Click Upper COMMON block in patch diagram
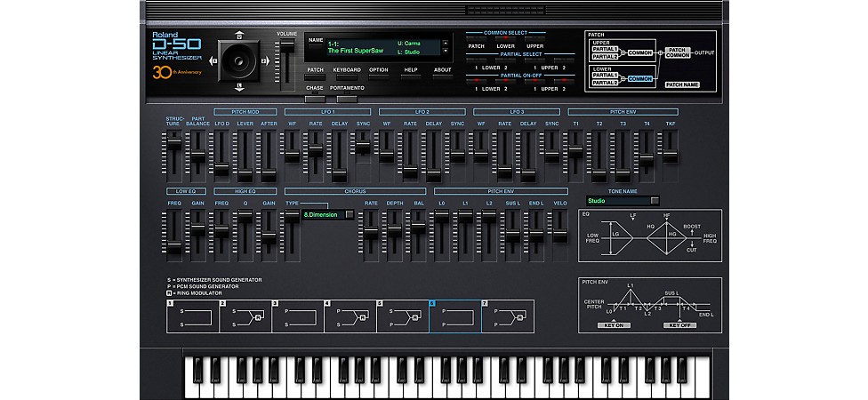Viewport: 868px width, 400px height. point(639,52)
